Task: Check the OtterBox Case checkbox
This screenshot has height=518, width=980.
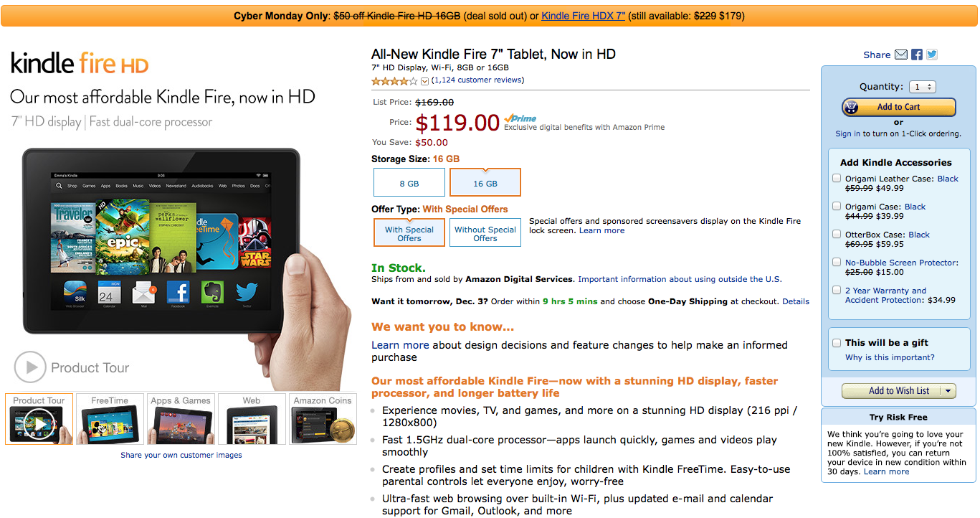Action: [837, 235]
